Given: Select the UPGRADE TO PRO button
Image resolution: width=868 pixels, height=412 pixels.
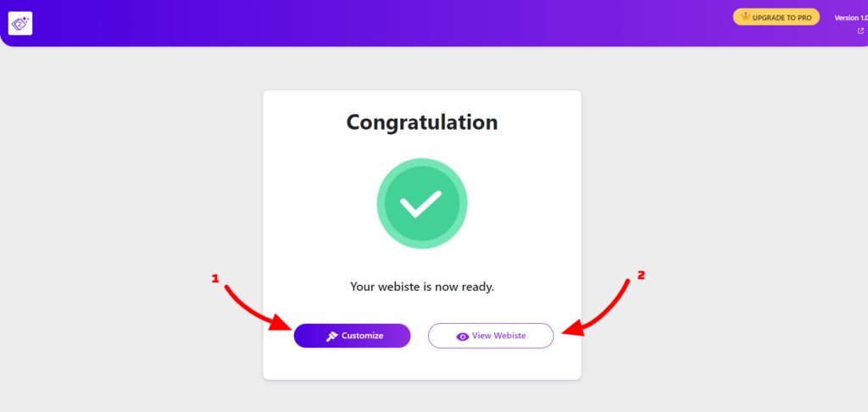Looking at the screenshot, I should click(x=776, y=17).
